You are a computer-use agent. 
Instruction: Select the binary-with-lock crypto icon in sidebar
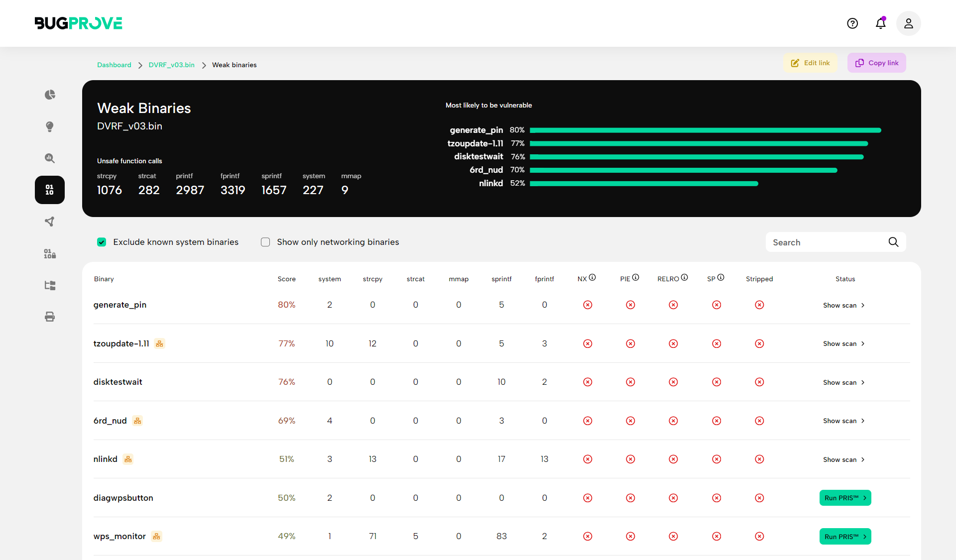pos(50,253)
